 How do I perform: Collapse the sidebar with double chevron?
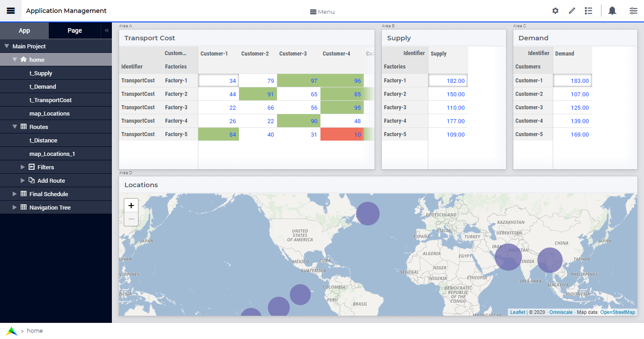coord(107,30)
